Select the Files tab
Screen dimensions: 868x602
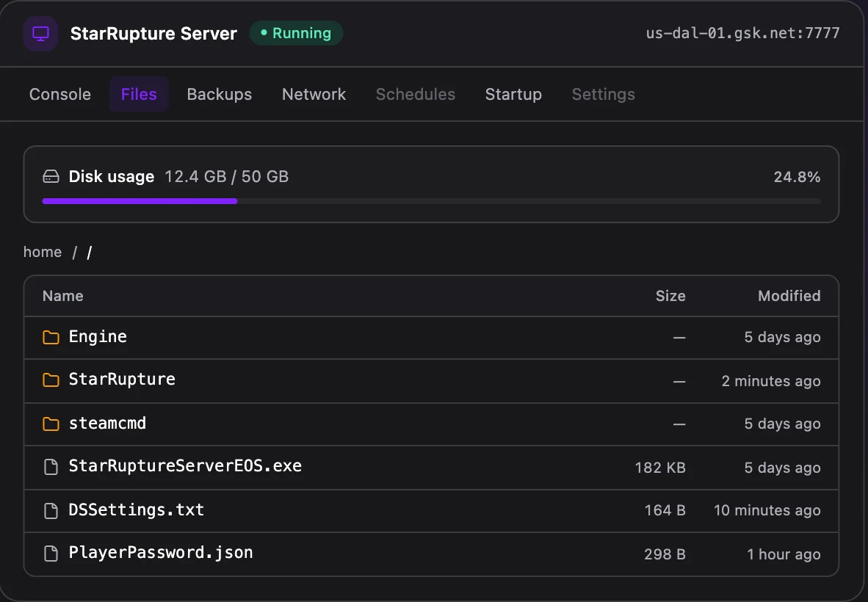point(139,94)
